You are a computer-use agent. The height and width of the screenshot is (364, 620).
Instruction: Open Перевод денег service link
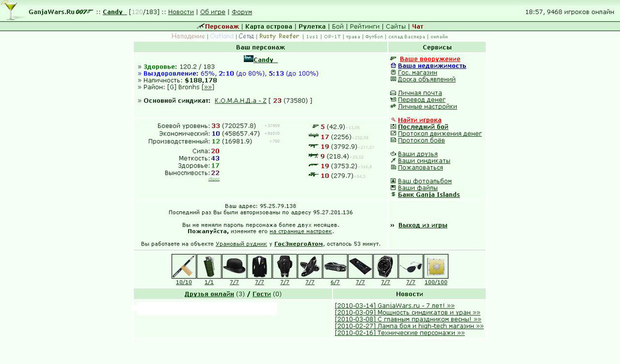click(x=421, y=99)
